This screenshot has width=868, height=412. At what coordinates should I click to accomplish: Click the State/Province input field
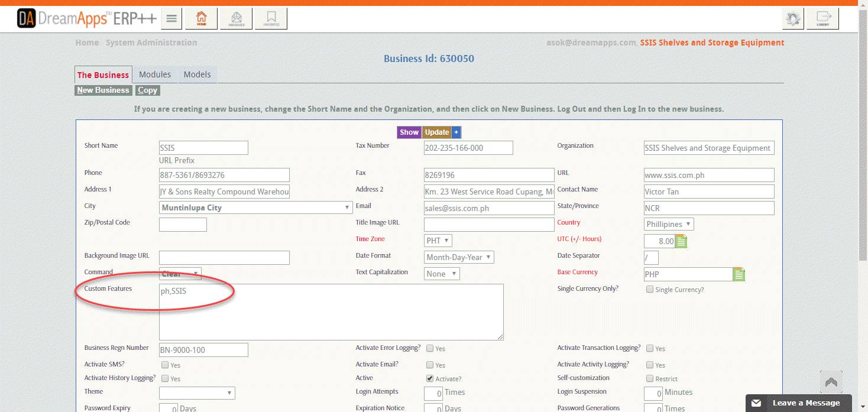tap(709, 208)
